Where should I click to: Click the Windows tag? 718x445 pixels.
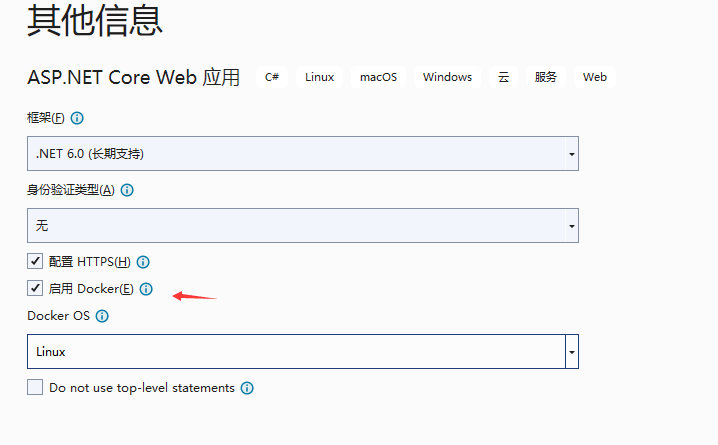[447, 77]
